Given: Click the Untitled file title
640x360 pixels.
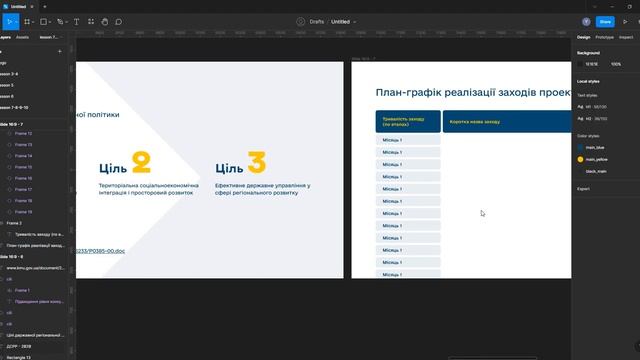Looking at the screenshot, I should point(340,22).
